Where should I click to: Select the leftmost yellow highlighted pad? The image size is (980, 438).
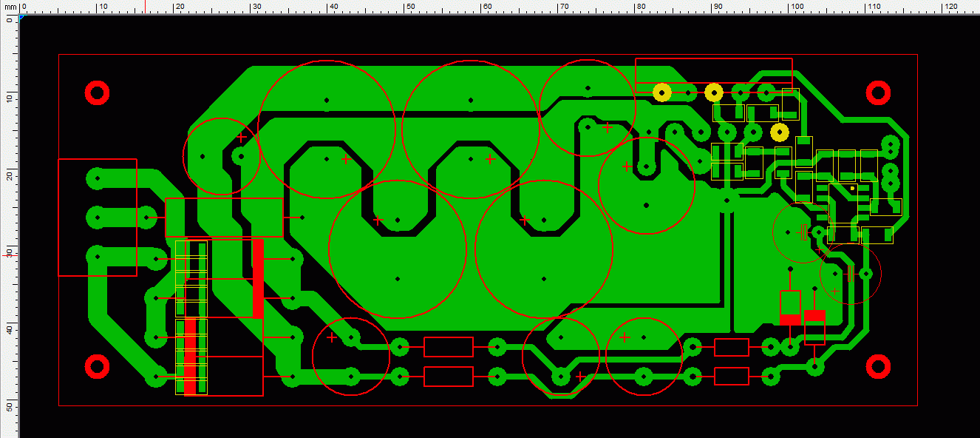pos(662,92)
